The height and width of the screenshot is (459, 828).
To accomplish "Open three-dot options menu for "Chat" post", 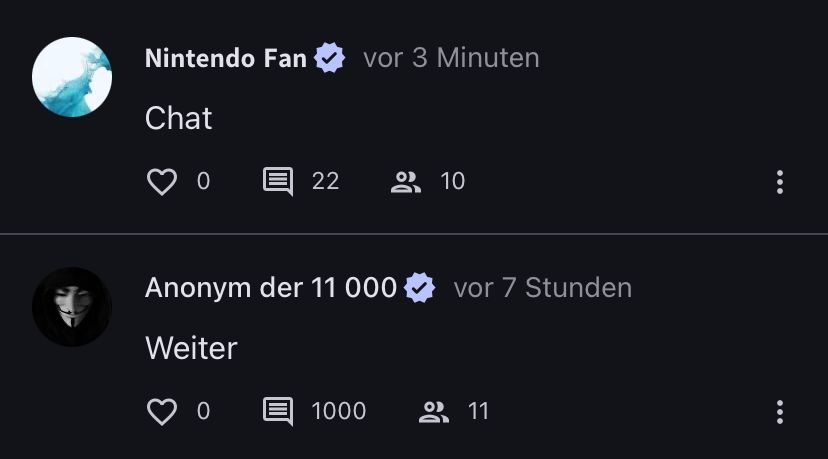I will click(779, 182).
